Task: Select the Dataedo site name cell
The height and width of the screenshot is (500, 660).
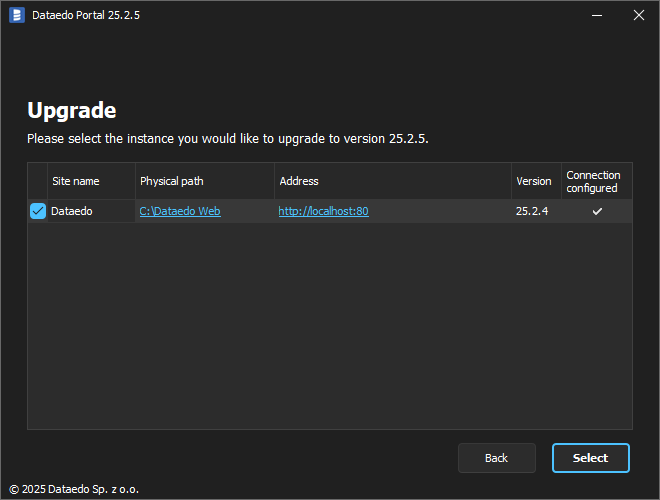Action: 91,211
